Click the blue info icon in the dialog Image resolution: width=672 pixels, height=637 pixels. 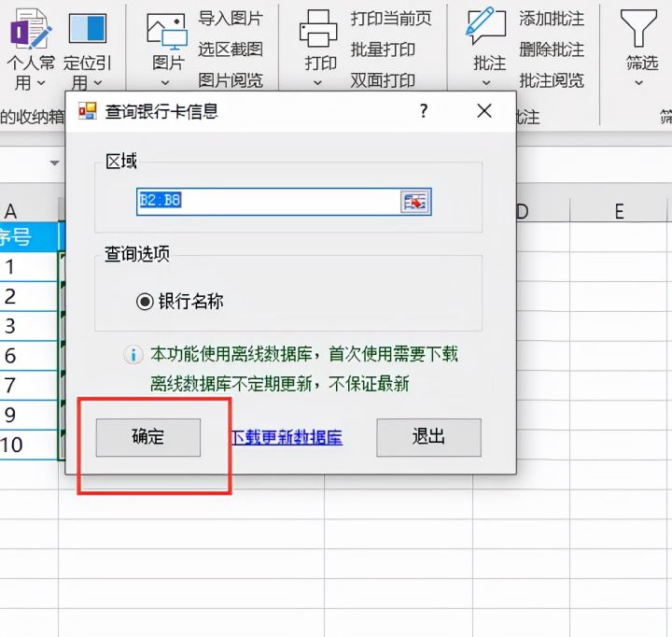pyautogui.click(x=133, y=355)
